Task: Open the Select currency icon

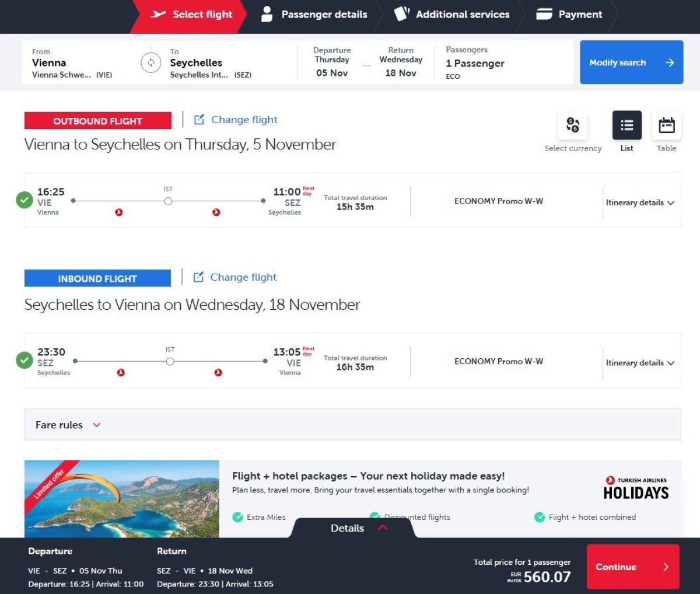Action: (x=572, y=125)
